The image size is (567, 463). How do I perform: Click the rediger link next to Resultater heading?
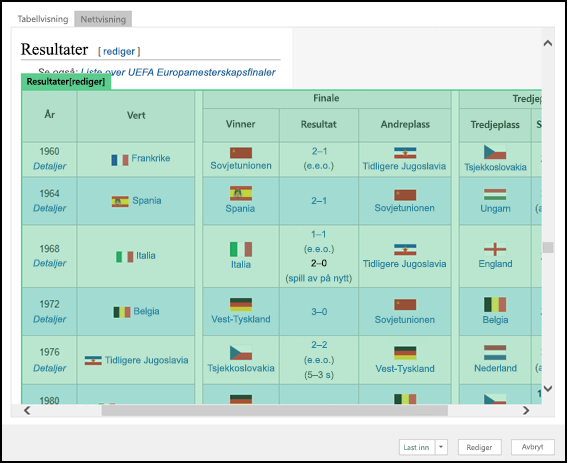[x=119, y=51]
